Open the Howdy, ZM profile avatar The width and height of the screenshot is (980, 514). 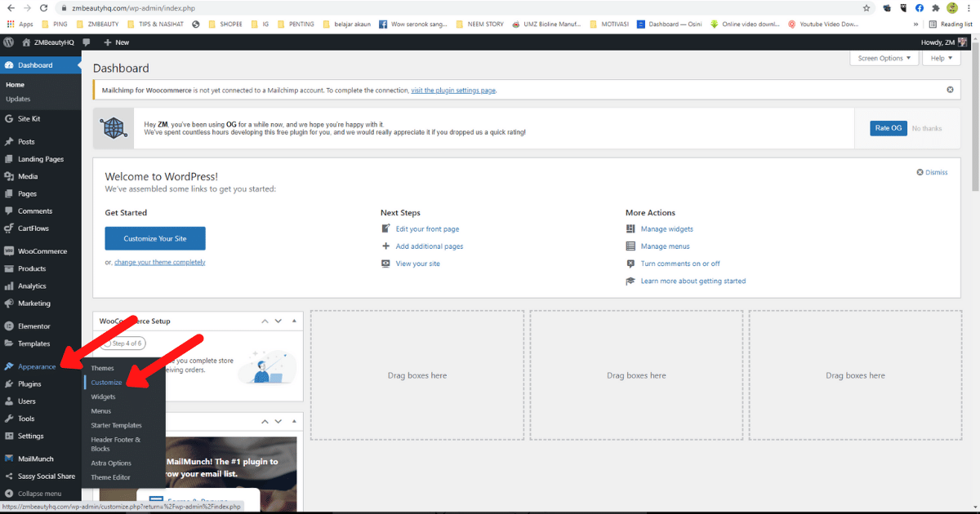[x=962, y=42]
